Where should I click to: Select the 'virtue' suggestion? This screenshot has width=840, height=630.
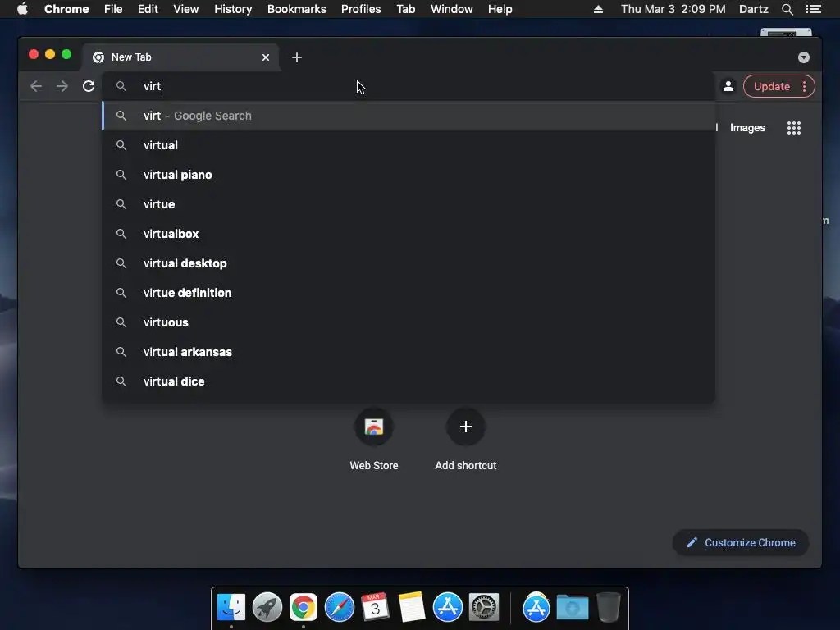[409, 204]
